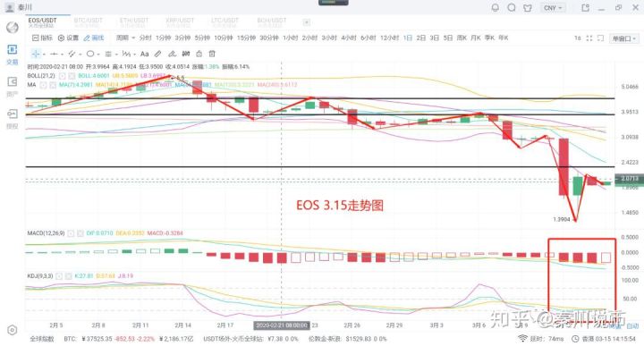644x346 pixels.
Task: Open the 单窗口 window layout dropdown
Action: pyautogui.click(x=624, y=38)
